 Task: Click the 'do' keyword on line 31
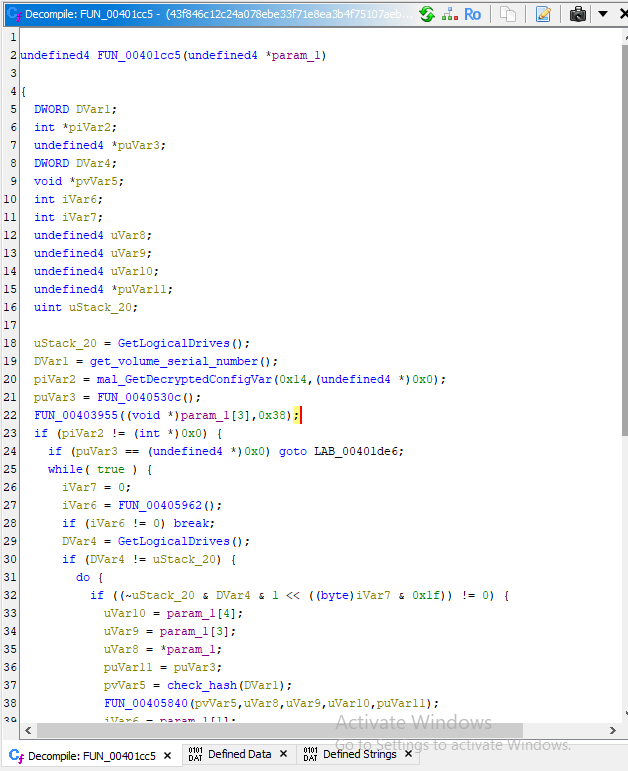(x=83, y=577)
